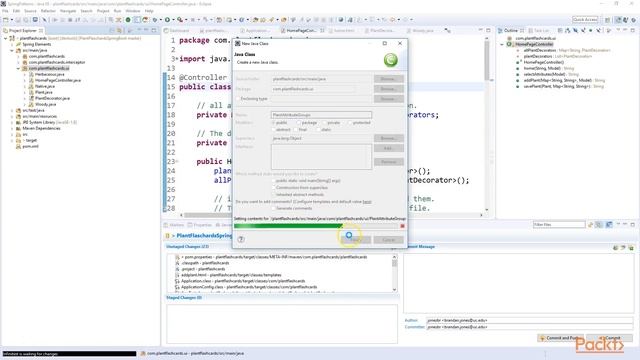Screen dimensions: 640x360
Task: Check the final modifier checkbox
Action: pyautogui.click(x=297, y=129)
